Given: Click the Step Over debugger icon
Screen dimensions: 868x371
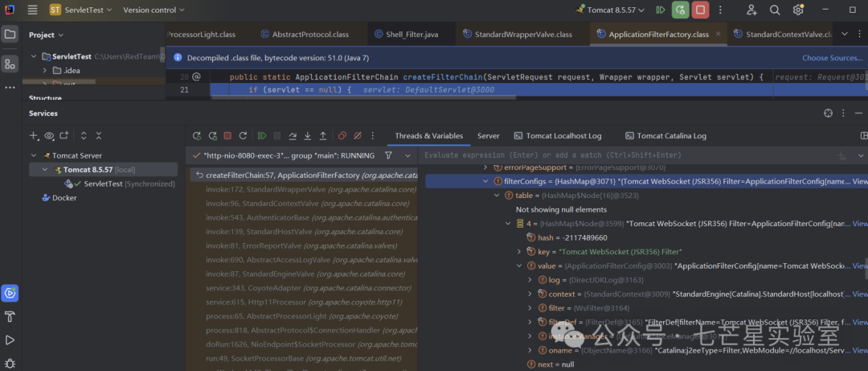Looking at the screenshot, I should [x=293, y=135].
